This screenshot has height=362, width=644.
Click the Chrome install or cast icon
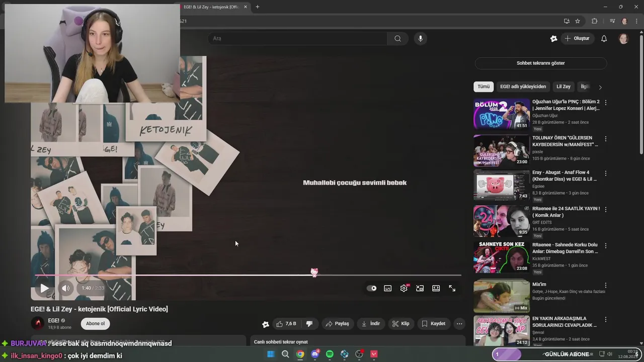(x=567, y=21)
